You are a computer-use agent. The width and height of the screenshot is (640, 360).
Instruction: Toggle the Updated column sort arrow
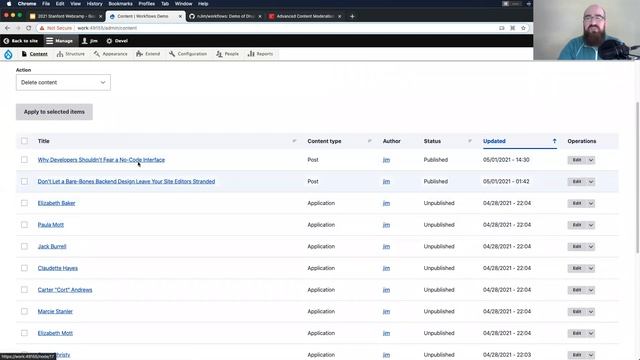pos(554,141)
